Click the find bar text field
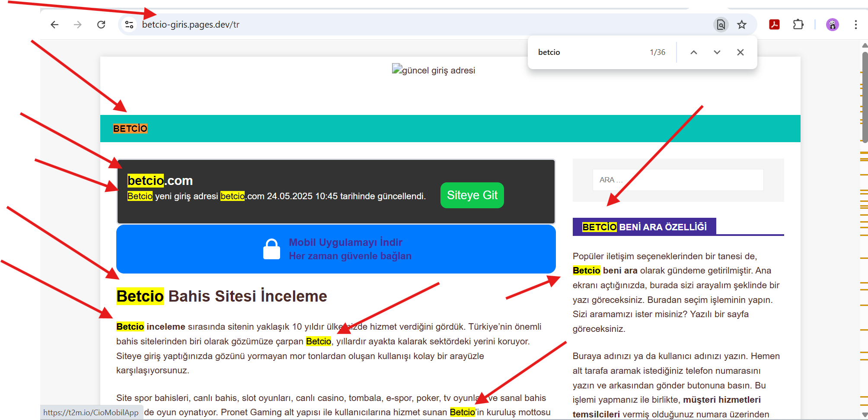The image size is (868, 420). 590,52
